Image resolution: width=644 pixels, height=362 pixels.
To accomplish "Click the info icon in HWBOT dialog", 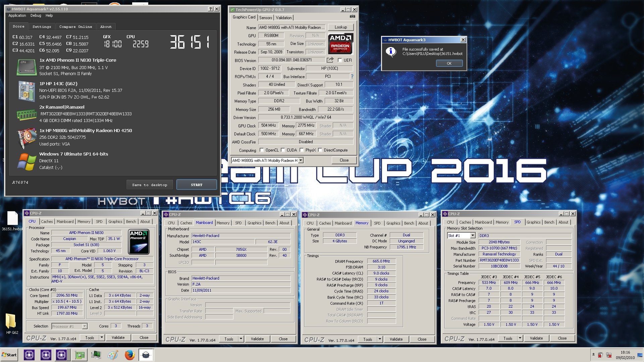I will coord(391,52).
